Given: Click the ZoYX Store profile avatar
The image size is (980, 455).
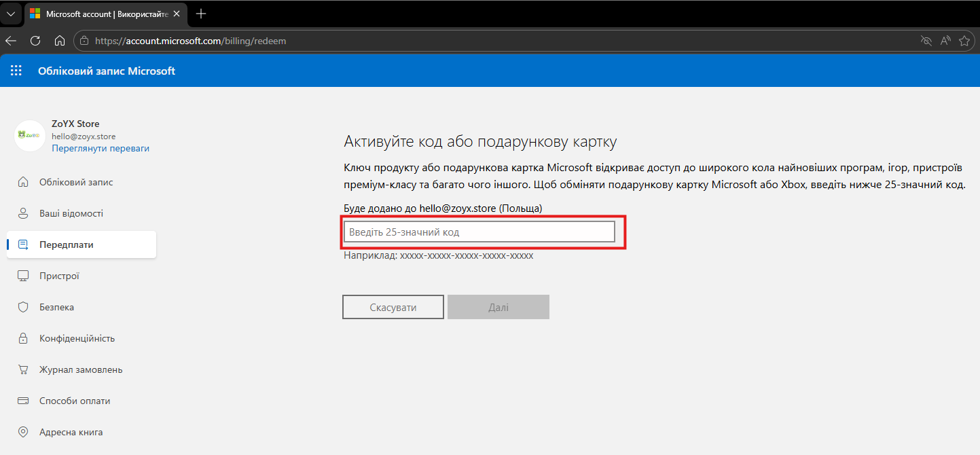Looking at the screenshot, I should [x=30, y=136].
